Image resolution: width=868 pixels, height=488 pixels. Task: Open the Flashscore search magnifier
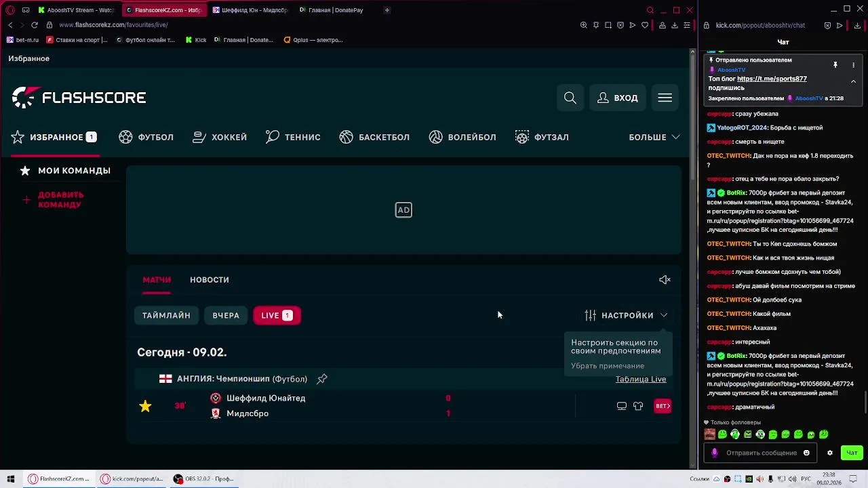[570, 98]
